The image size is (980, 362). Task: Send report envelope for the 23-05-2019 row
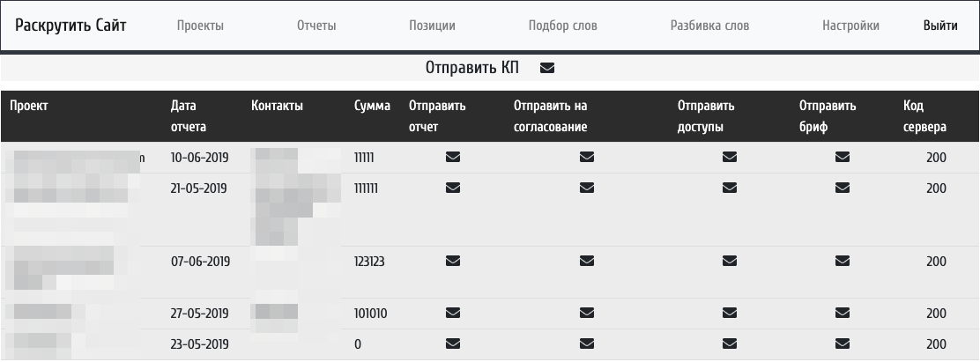(453, 344)
